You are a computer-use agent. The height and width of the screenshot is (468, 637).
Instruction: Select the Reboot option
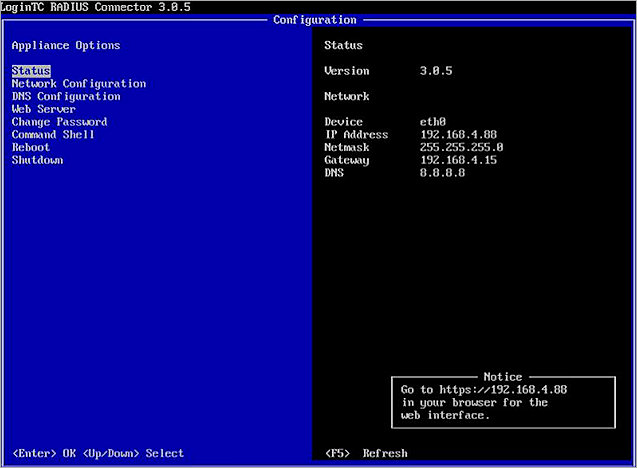tap(31, 147)
